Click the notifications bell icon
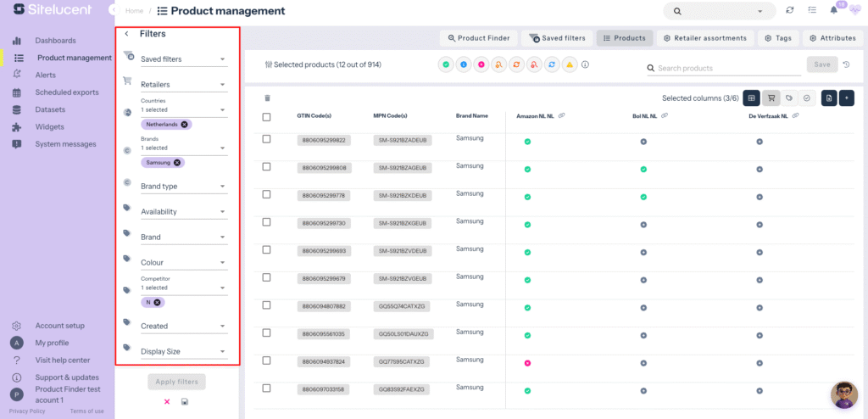Viewport: 868px width, 419px height. tap(833, 11)
